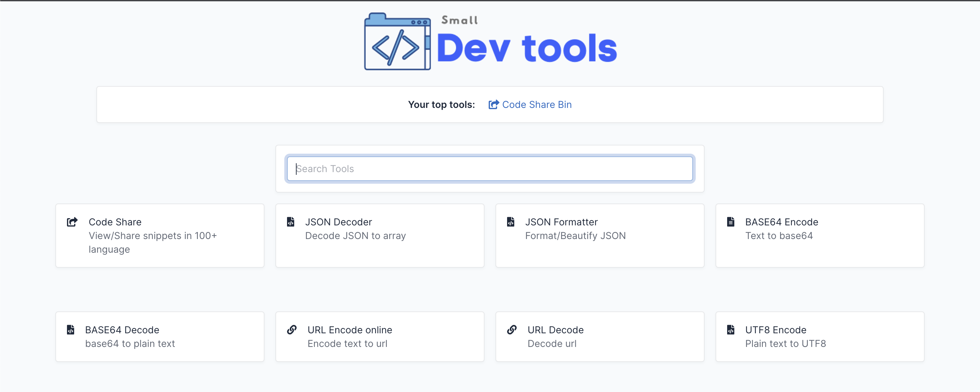Click the JSON Formatter file-code icon
This screenshot has width=980, height=392.
click(x=511, y=222)
